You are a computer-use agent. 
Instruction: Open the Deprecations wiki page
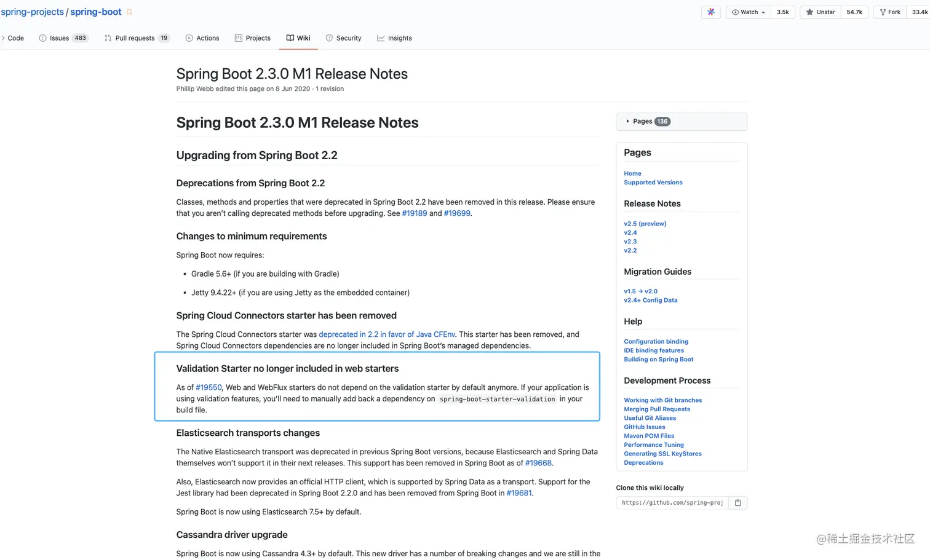tap(643, 462)
